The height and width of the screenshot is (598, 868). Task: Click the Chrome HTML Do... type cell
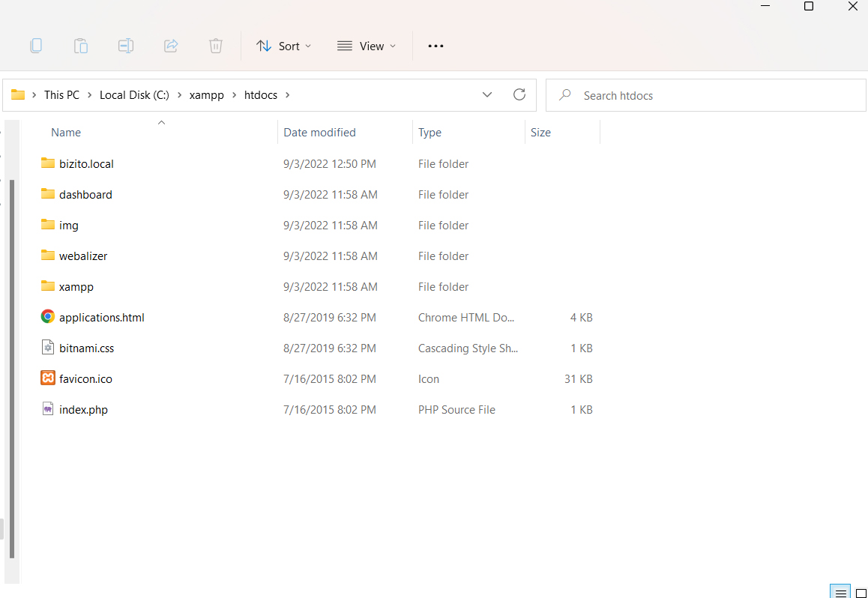coord(466,318)
